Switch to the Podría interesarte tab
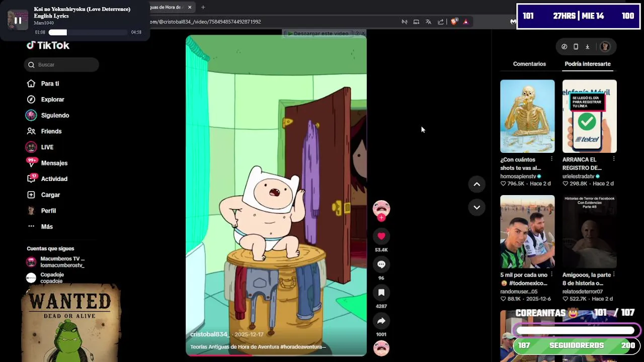644x362 pixels. (x=588, y=64)
